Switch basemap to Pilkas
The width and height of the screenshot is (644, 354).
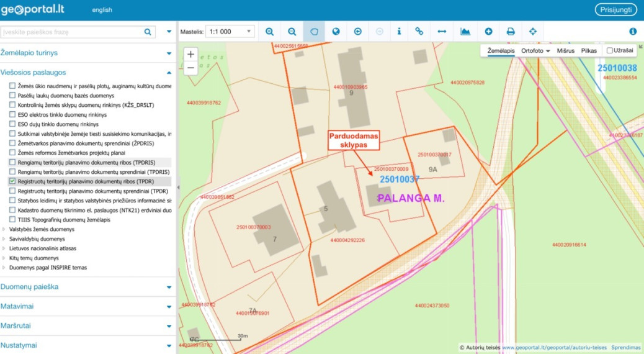point(589,50)
